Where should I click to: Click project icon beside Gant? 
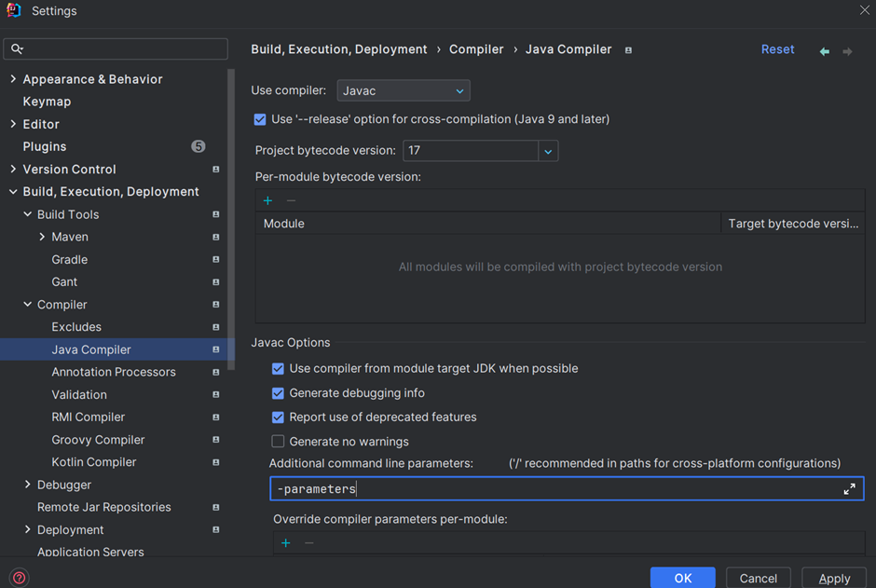[215, 282]
